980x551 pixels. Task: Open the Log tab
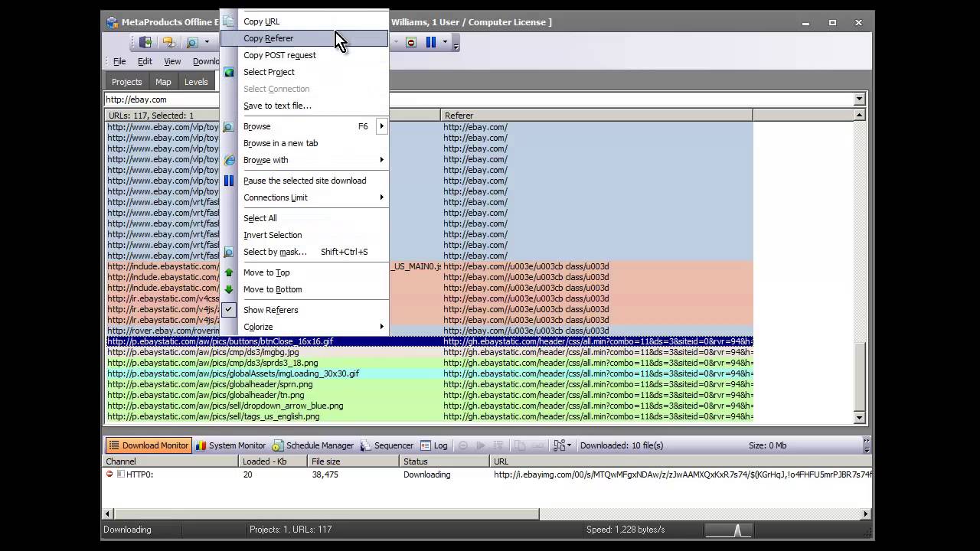[434, 445]
